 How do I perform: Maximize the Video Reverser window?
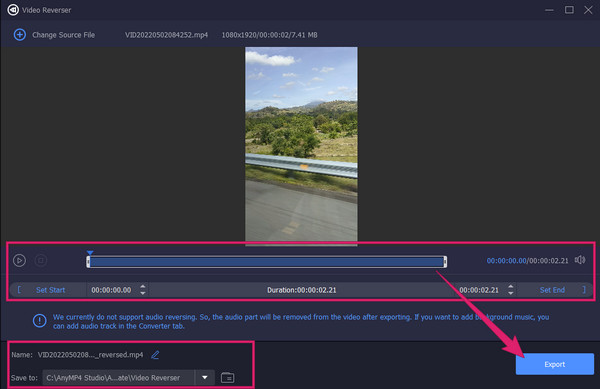569,10
